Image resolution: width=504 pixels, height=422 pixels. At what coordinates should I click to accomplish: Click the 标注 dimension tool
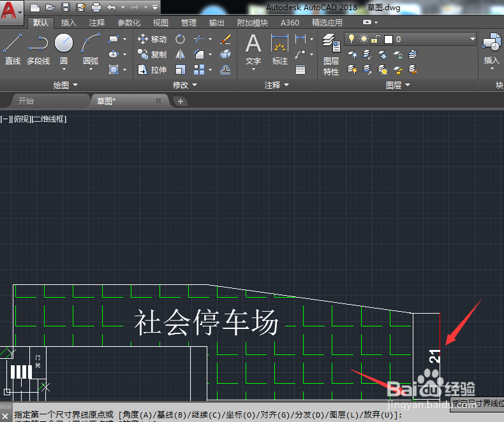[x=279, y=50]
